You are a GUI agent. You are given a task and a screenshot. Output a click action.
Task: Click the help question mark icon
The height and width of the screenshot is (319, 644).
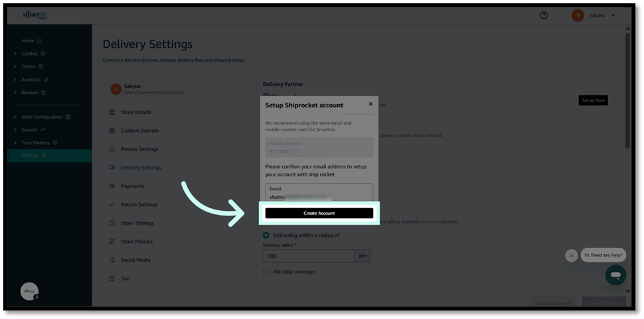[x=544, y=15]
